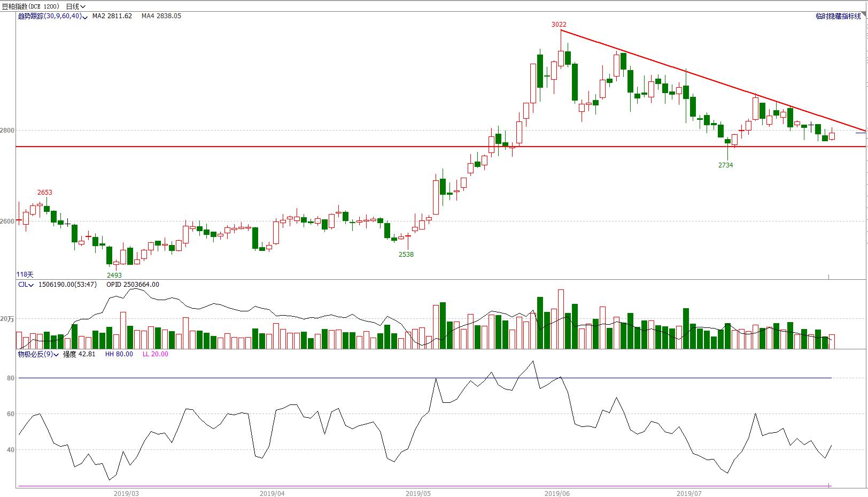Click the 2019/05 date axis label
868x497 pixels.
[418, 493]
